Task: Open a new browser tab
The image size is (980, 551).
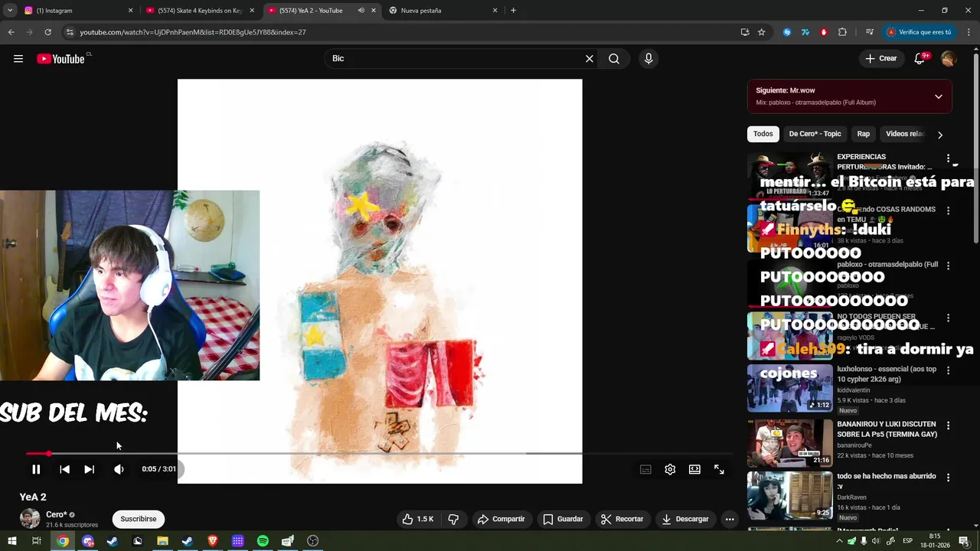Action: 513,11
